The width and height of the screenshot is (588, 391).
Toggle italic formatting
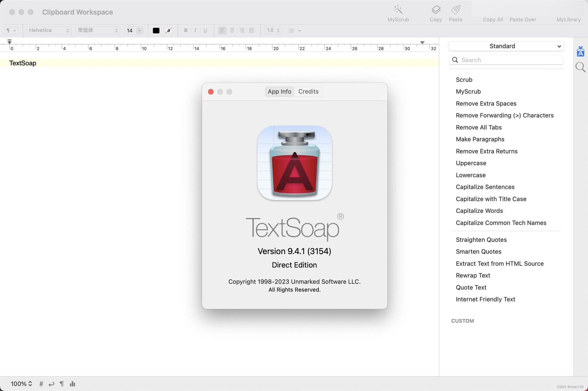point(195,30)
